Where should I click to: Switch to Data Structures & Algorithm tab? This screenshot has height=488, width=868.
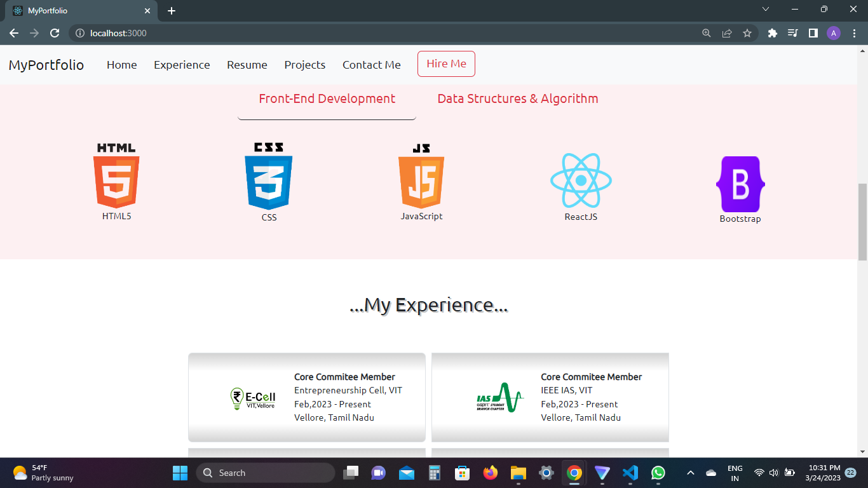coord(517,98)
